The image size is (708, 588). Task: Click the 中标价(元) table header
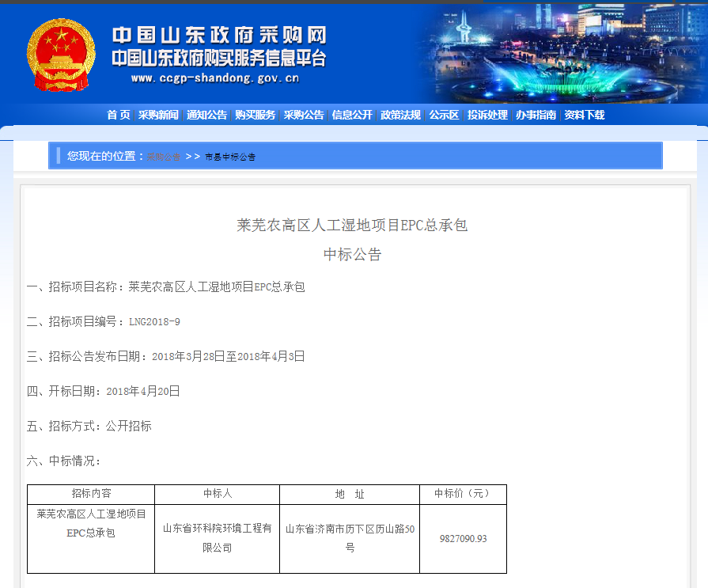click(x=463, y=494)
